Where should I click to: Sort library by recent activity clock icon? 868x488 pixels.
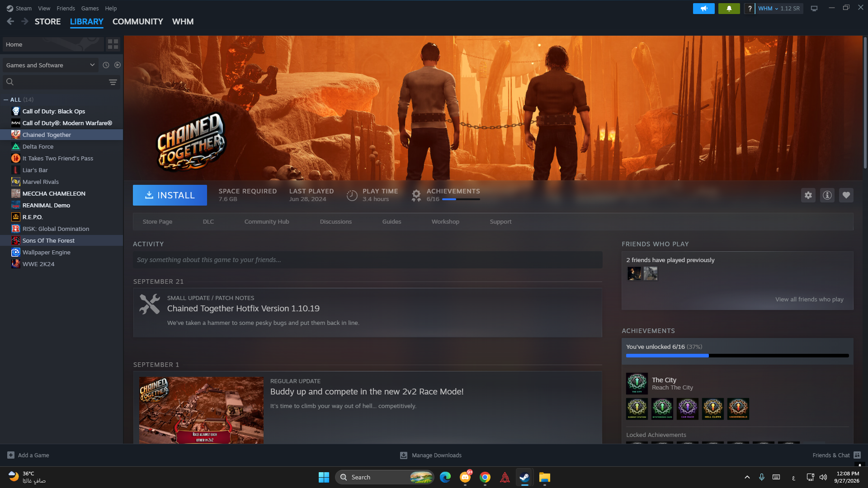106,65
